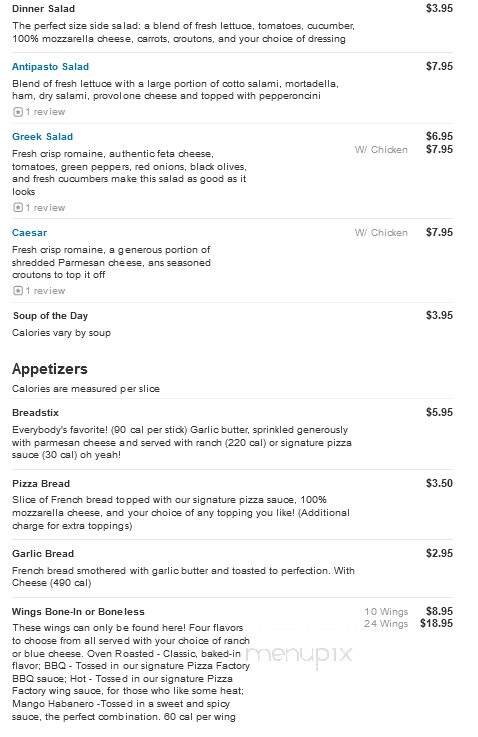Open the Antipasto Salad link
This screenshot has width=478, height=737.
(50, 67)
